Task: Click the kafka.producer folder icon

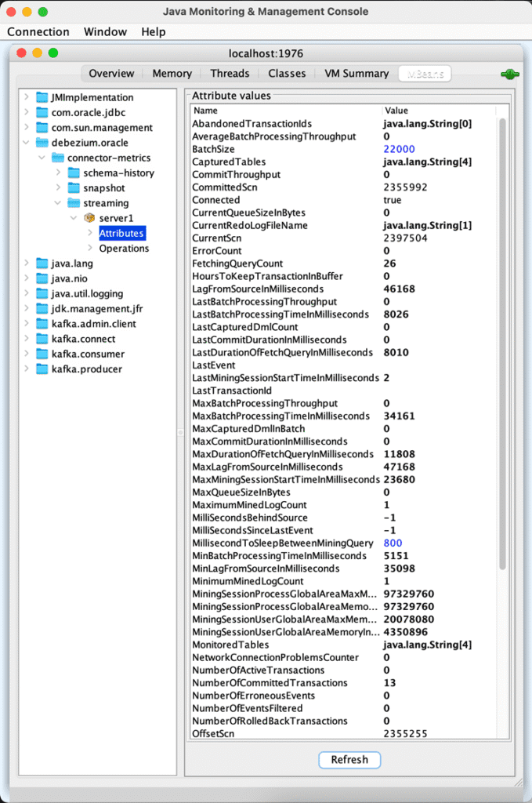Action: pos(42,369)
